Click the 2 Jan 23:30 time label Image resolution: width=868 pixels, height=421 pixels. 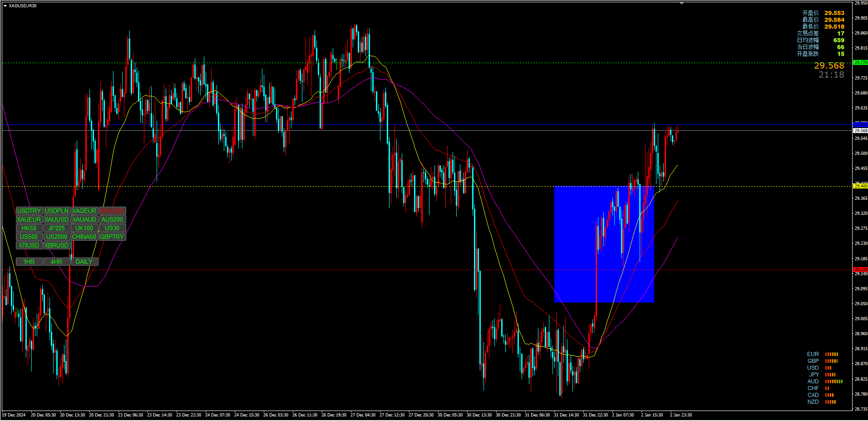pyautogui.click(x=681, y=415)
